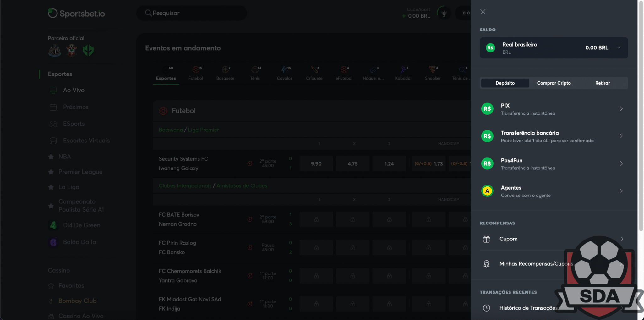Screen dimensions: 644x320
Task: Click live timer icon for FC Pirin Razlog
Action: pyautogui.click(x=250, y=248)
